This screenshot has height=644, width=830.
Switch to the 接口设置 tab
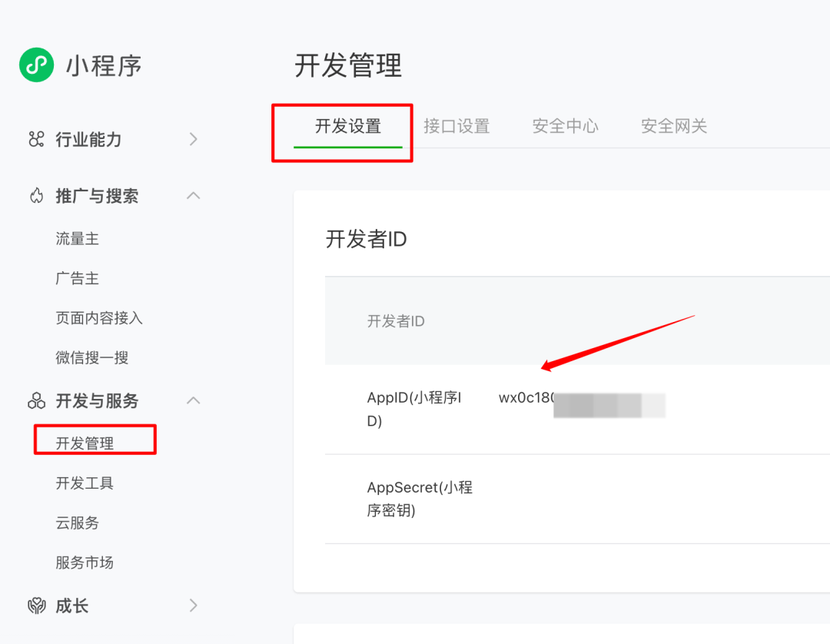coord(456,127)
